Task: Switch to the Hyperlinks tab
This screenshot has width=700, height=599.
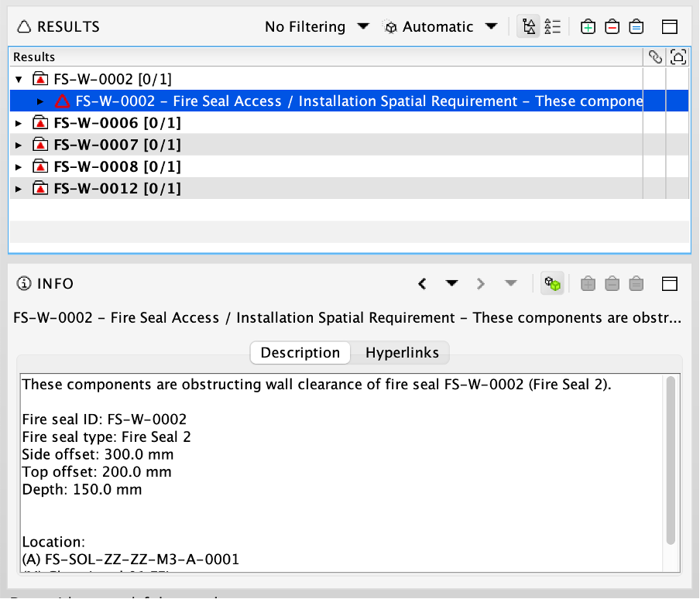Action: pos(400,353)
